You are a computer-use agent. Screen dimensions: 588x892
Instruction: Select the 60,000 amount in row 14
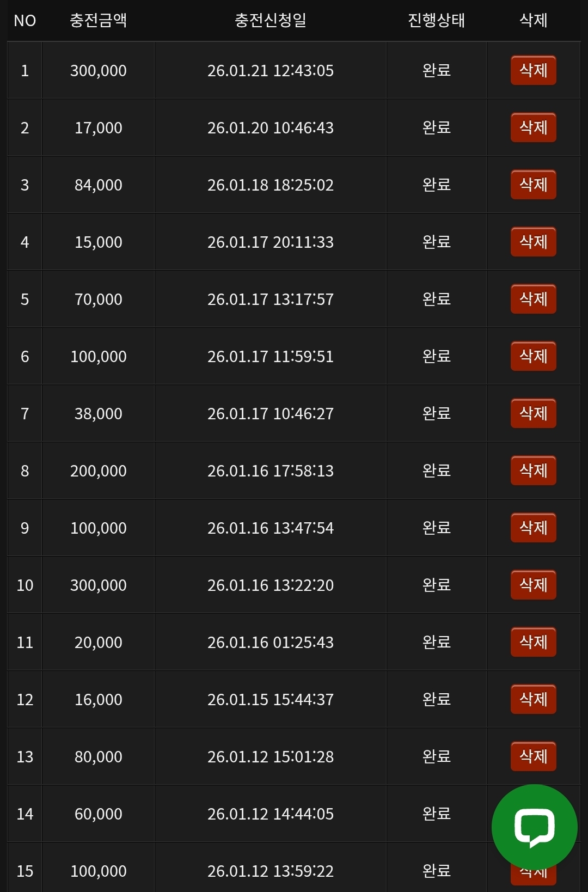(x=98, y=814)
